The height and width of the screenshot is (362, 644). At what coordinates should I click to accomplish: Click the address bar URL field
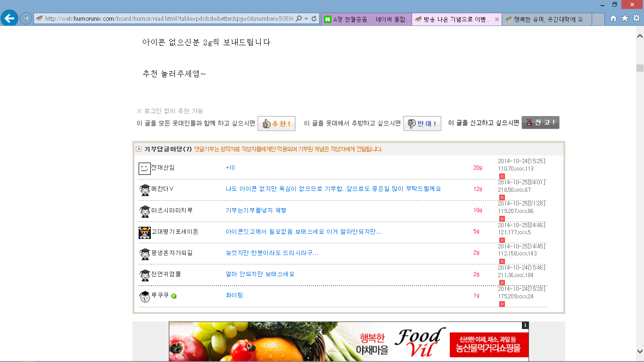[169, 19]
